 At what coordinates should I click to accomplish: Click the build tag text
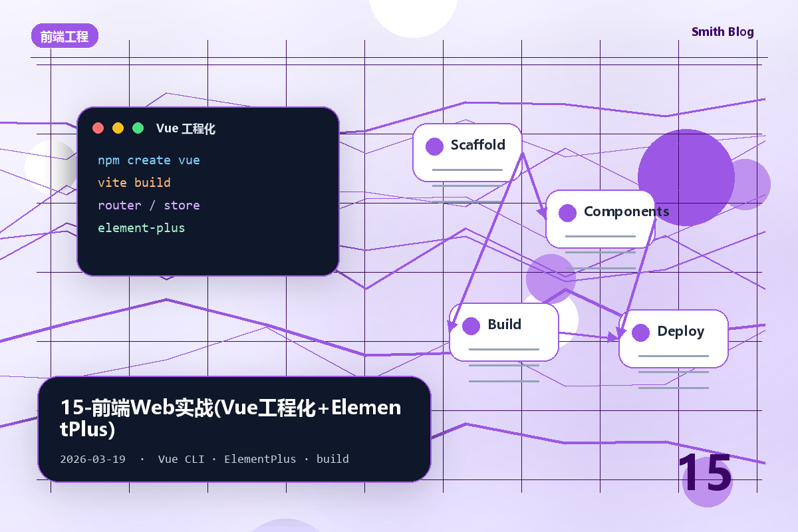pyautogui.click(x=332, y=460)
